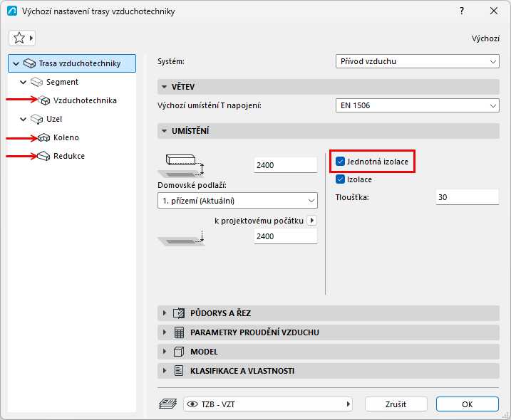Select Trasa vzduchotechniky tree item

72,63
